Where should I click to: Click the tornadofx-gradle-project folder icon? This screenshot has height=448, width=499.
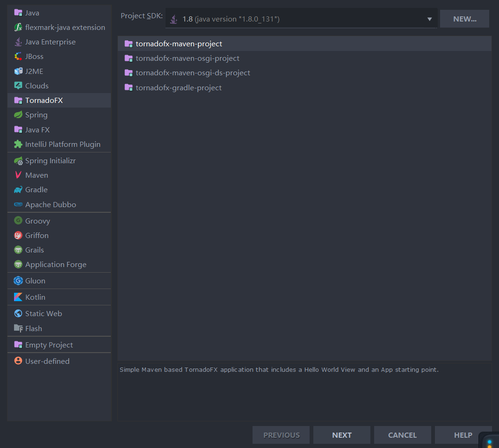(129, 87)
